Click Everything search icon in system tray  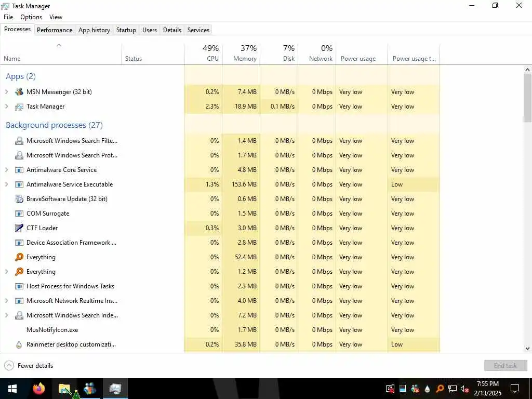pyautogui.click(x=440, y=389)
